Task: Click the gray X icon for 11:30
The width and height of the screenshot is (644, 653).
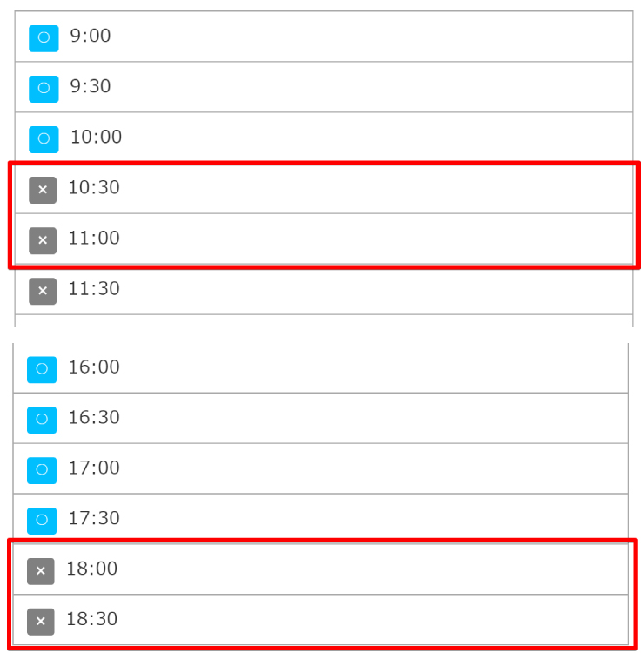Action: 43,291
